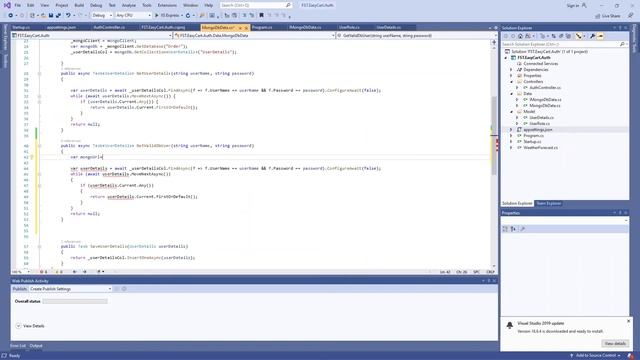The image size is (640, 360).
Task: Click the error count indicator below editor
Action: 43,272
